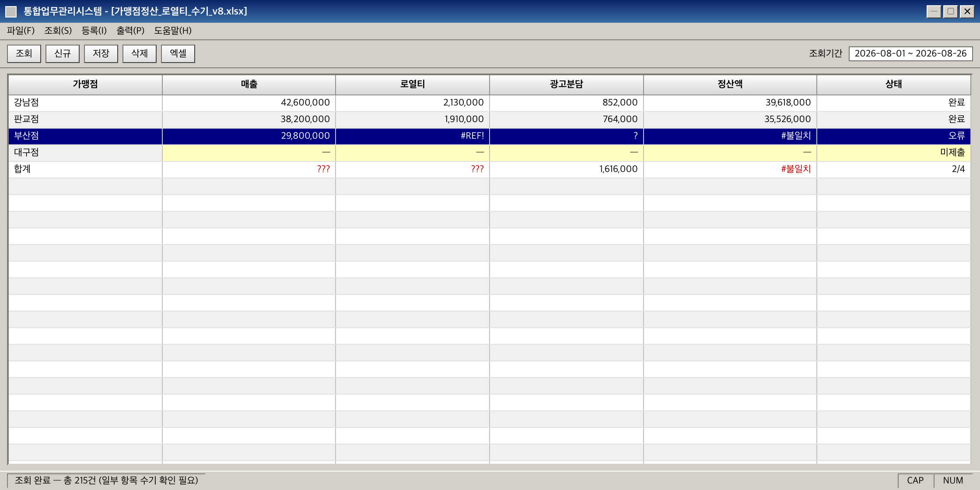The height and width of the screenshot is (490, 980).
Task: Click 강남점 로열티 value 2,130,000
Action: [x=413, y=103]
